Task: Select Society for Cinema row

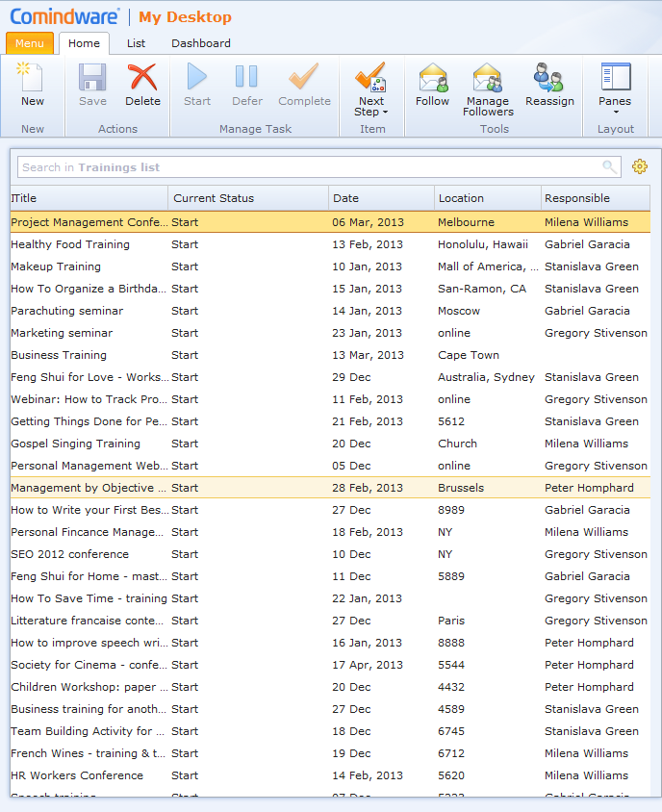Action: 330,665
